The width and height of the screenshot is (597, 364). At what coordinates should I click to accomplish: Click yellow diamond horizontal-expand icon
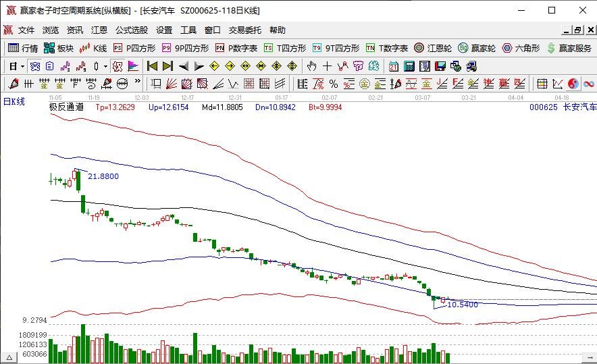246,67
